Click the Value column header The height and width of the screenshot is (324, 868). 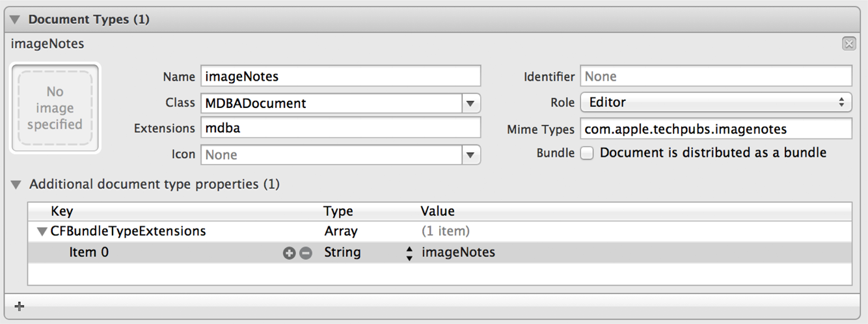point(437,211)
